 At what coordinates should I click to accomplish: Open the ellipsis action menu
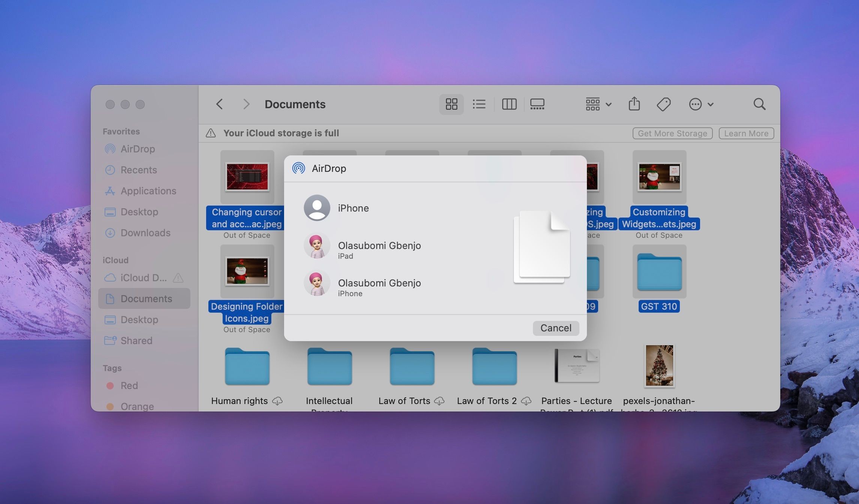[701, 104]
